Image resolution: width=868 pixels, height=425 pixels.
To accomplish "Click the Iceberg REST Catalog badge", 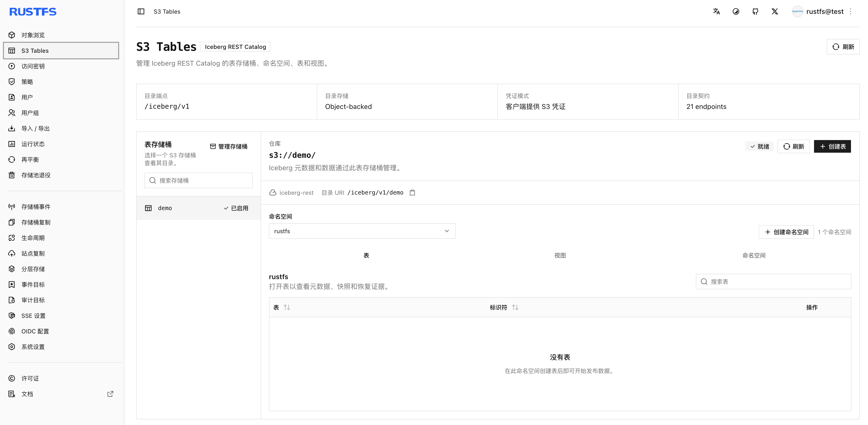I will [x=235, y=47].
